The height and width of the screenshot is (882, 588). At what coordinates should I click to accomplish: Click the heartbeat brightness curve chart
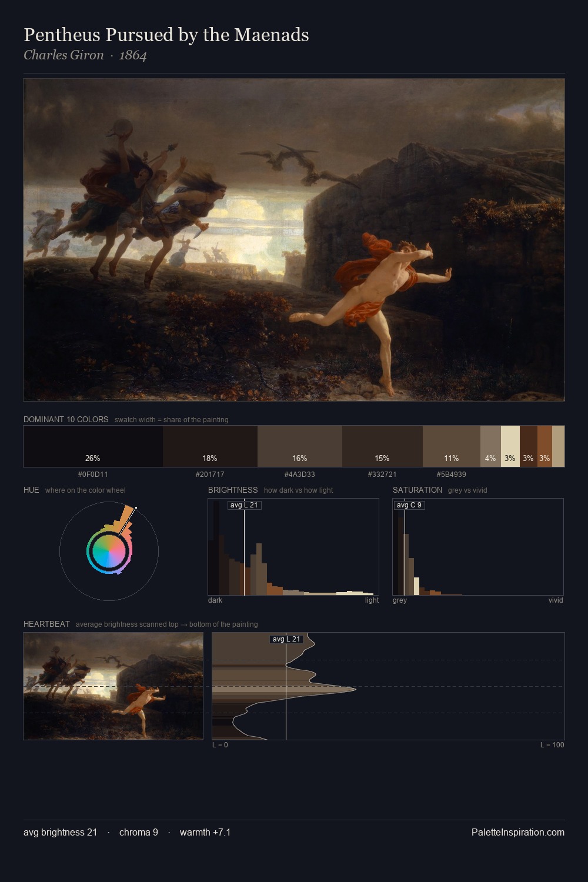tap(388, 686)
